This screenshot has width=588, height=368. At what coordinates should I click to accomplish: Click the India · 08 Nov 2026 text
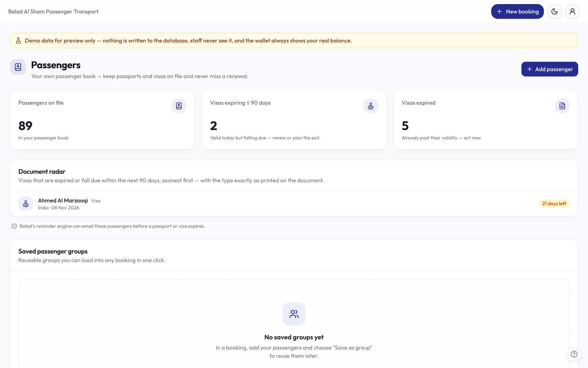[59, 208]
